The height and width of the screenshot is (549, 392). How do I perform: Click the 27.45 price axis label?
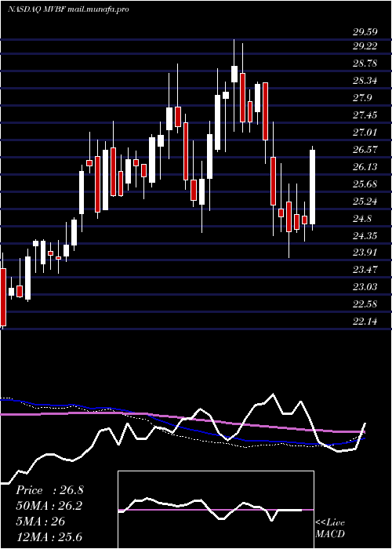[365, 115]
